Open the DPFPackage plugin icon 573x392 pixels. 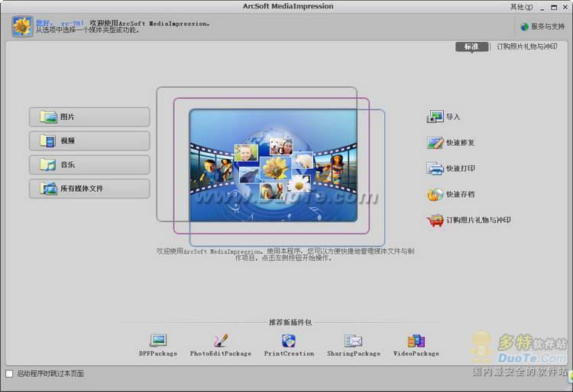pos(158,340)
